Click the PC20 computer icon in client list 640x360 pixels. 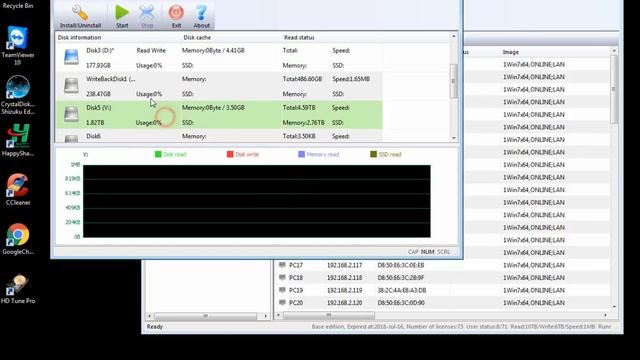tap(282, 302)
